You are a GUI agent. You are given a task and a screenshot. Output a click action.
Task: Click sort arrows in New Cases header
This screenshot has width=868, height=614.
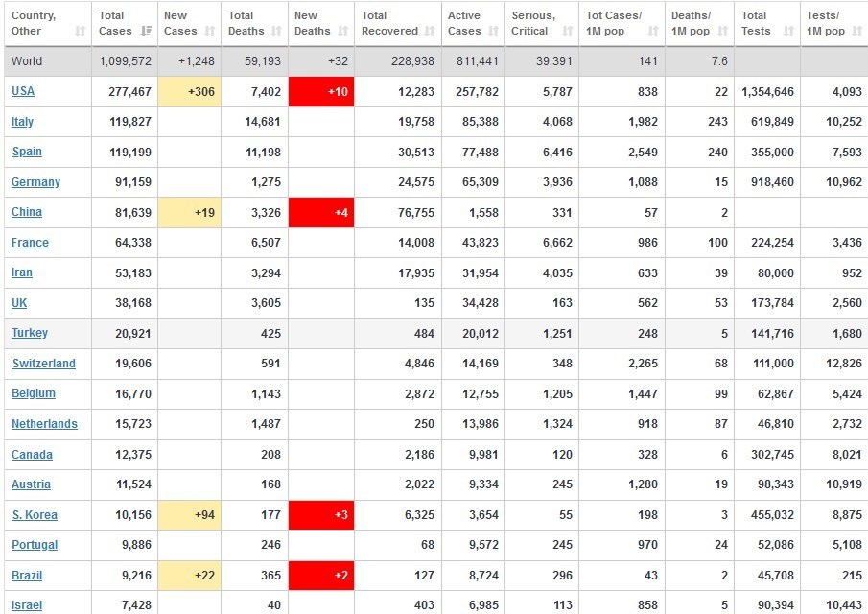209,31
